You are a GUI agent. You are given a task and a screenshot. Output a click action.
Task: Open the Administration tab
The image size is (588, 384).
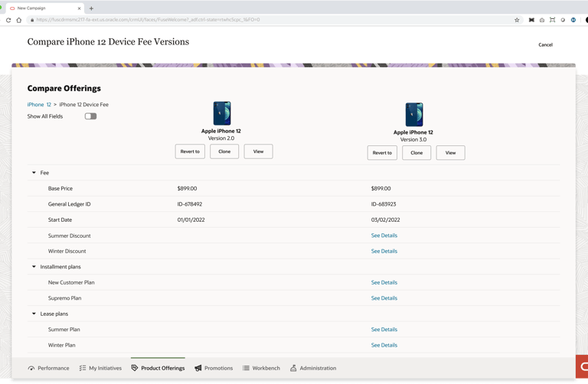pos(313,368)
